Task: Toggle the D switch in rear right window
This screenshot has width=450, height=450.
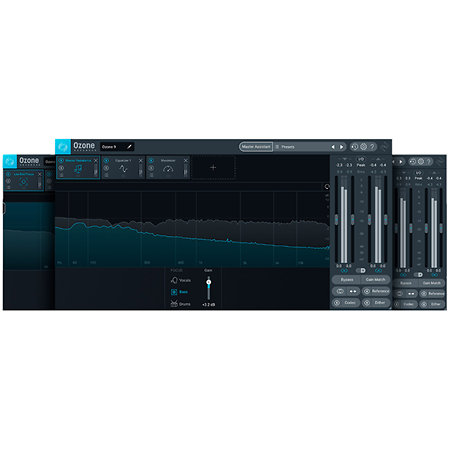Action: pyautogui.click(x=418, y=275)
